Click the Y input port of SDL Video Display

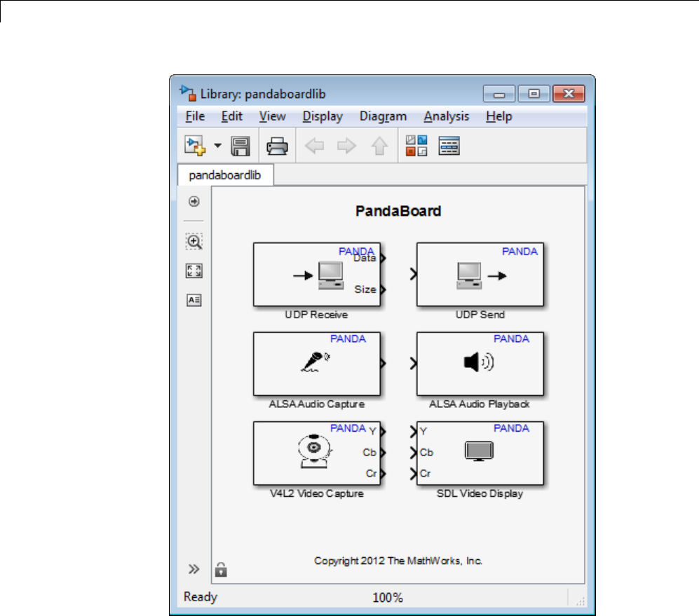click(x=414, y=432)
